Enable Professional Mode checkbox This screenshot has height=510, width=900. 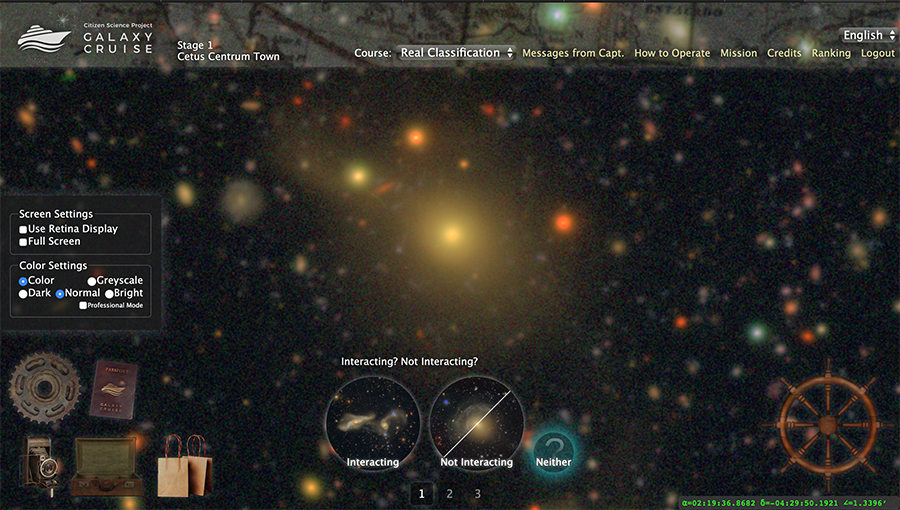(x=84, y=305)
